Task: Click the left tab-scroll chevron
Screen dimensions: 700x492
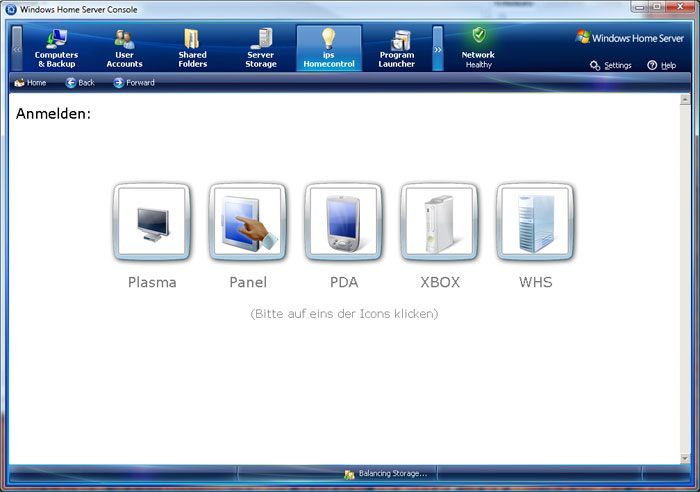Action: coord(17,48)
